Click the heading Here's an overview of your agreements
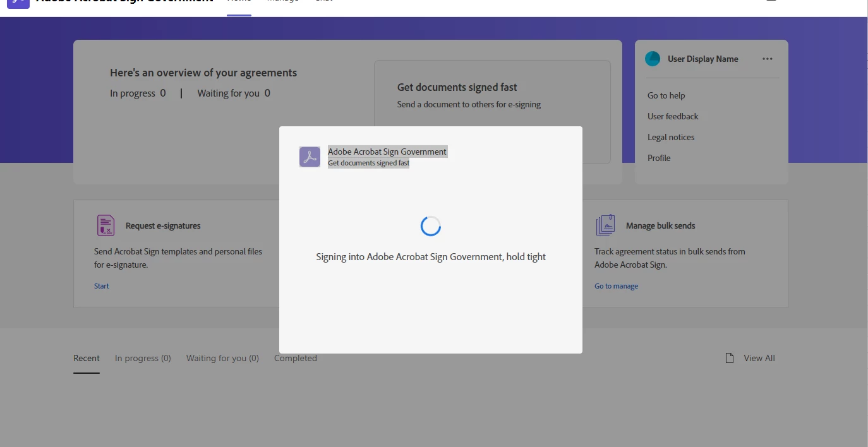 coord(203,73)
